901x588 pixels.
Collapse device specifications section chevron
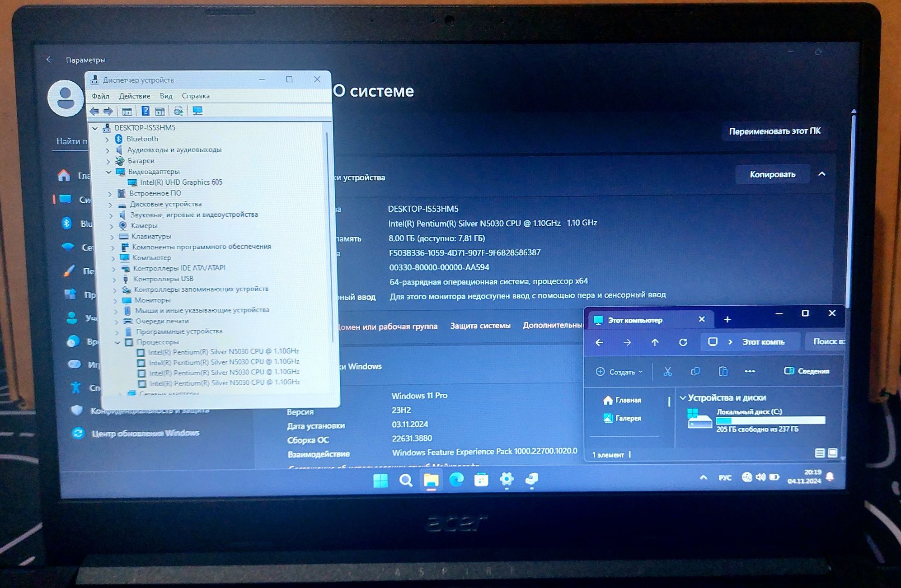pyautogui.click(x=822, y=174)
